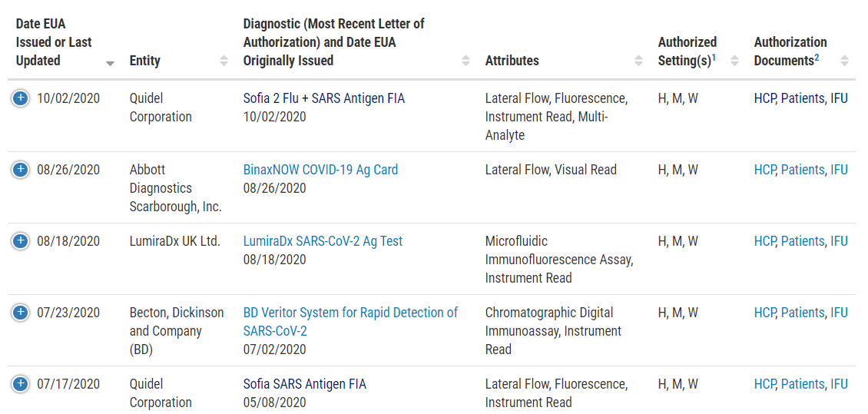Viewport: 868px width, 414px height.
Task: Sort by Diagnostic column sort arrows
Action: click(x=466, y=61)
